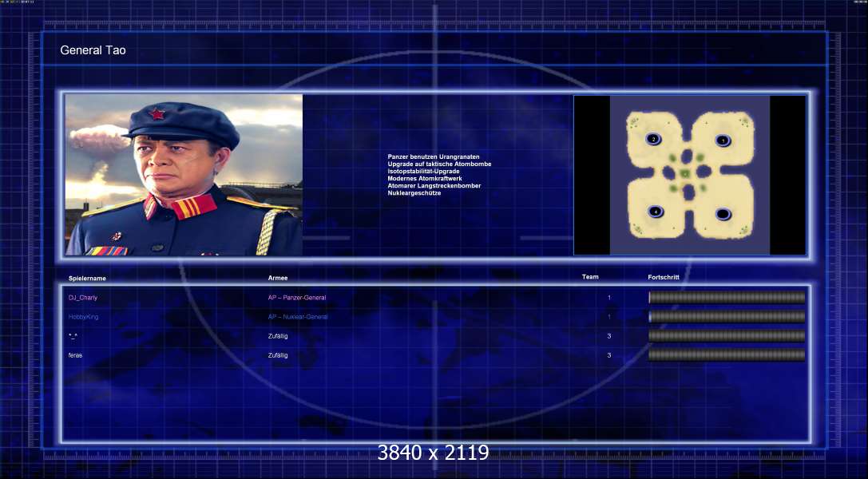868x479 pixels.
Task: Click the Spielername column header
Action: 87,278
